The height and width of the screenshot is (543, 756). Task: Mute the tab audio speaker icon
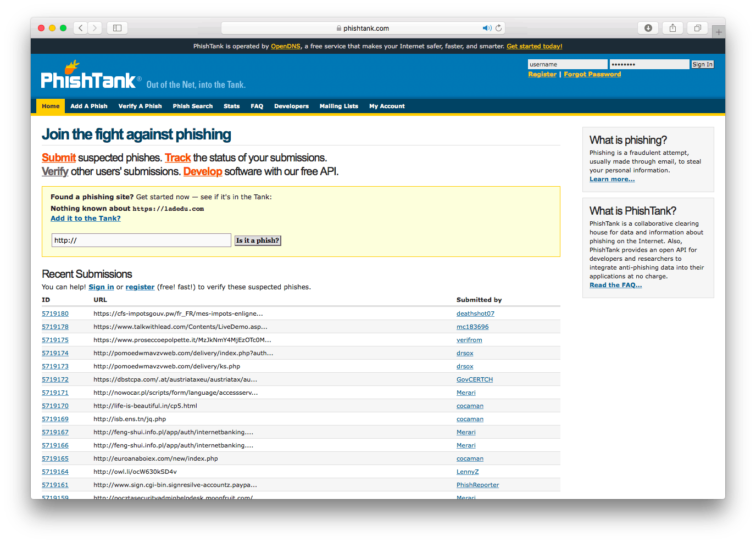point(487,28)
